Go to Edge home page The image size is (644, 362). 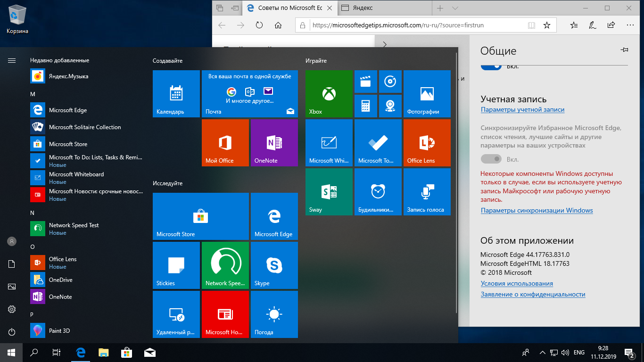point(278,25)
